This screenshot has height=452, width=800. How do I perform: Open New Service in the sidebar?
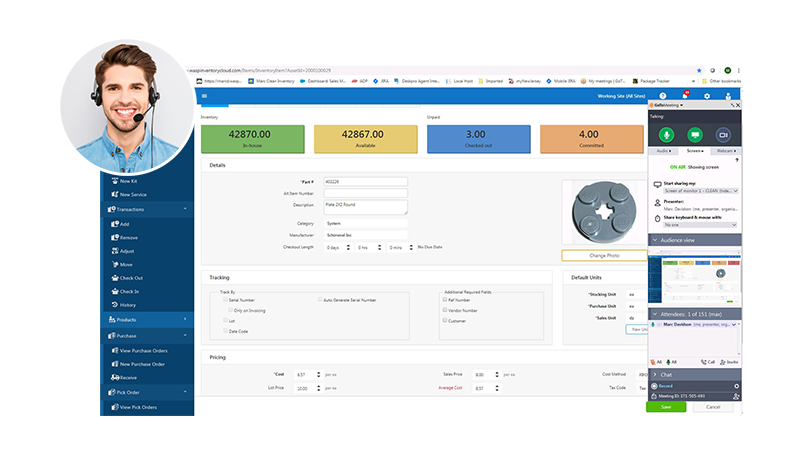(x=129, y=194)
